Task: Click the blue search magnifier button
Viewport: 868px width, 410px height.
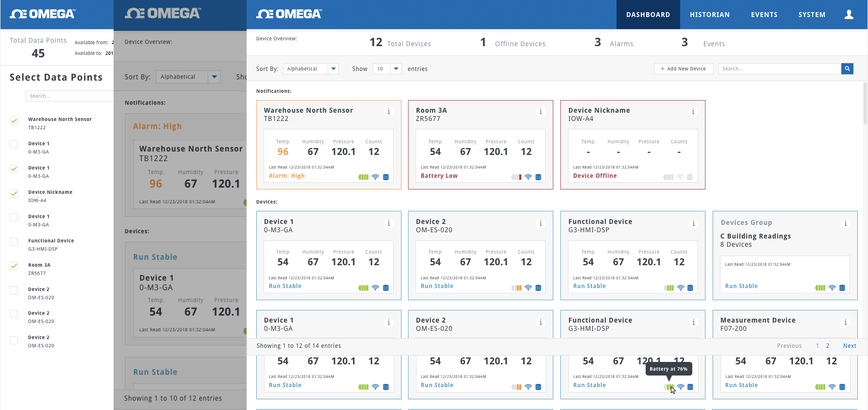Action: tap(847, 69)
